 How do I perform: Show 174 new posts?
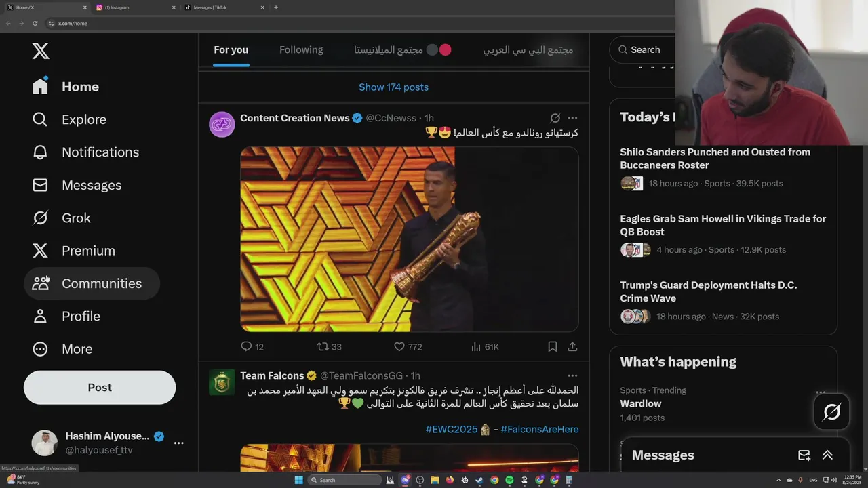tap(393, 87)
